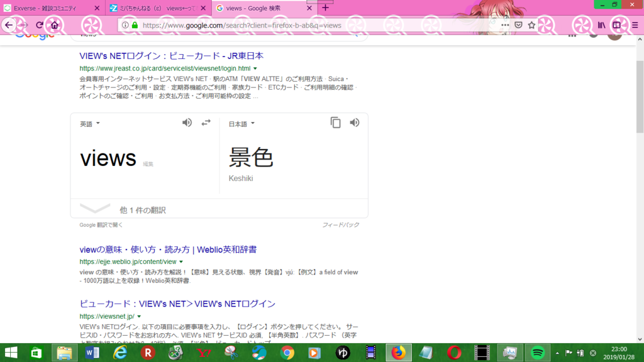Open the Microsoft Store from taskbar
The height and width of the screenshot is (362, 644).
(x=36, y=353)
